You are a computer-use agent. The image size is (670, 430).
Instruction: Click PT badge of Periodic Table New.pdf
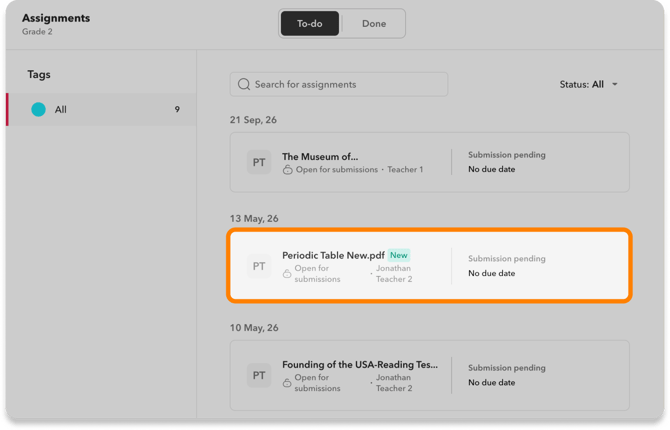(259, 266)
